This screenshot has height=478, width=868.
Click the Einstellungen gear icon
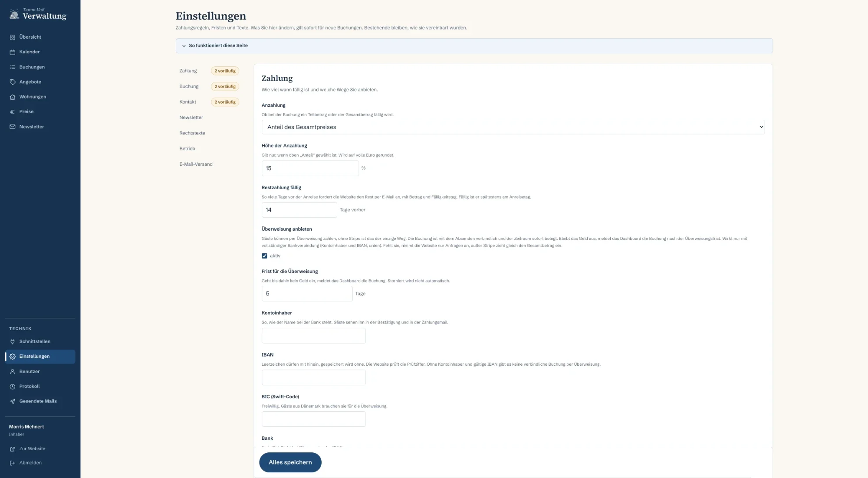pyautogui.click(x=12, y=357)
